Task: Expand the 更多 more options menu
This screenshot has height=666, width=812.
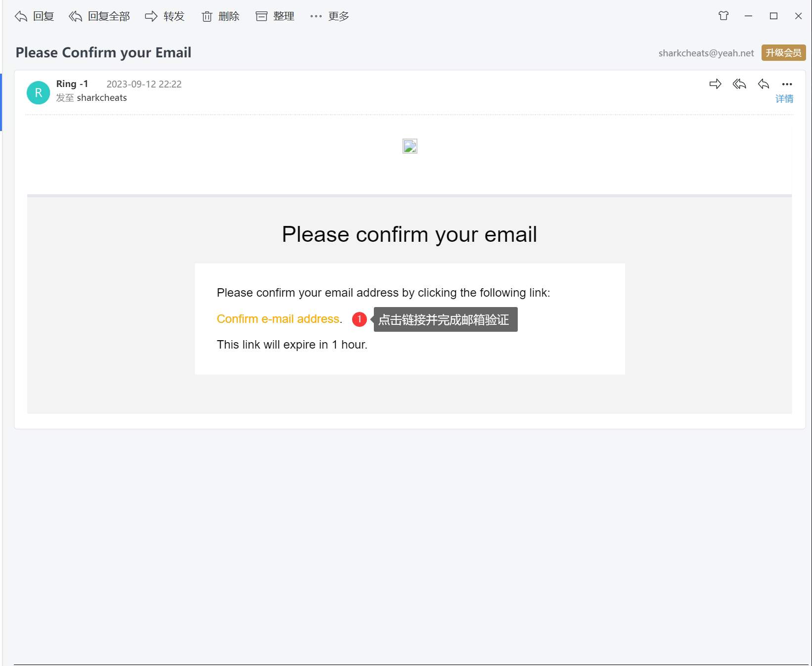Action: click(330, 16)
